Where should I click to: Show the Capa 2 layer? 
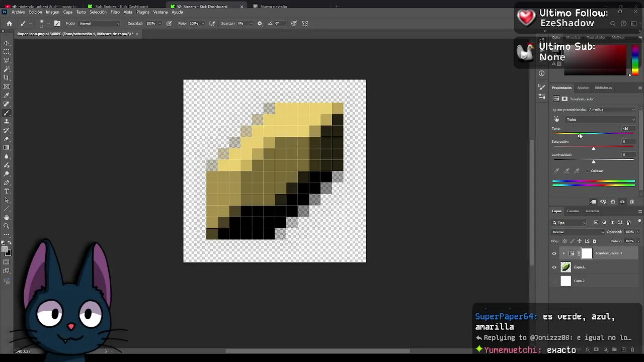(554, 281)
